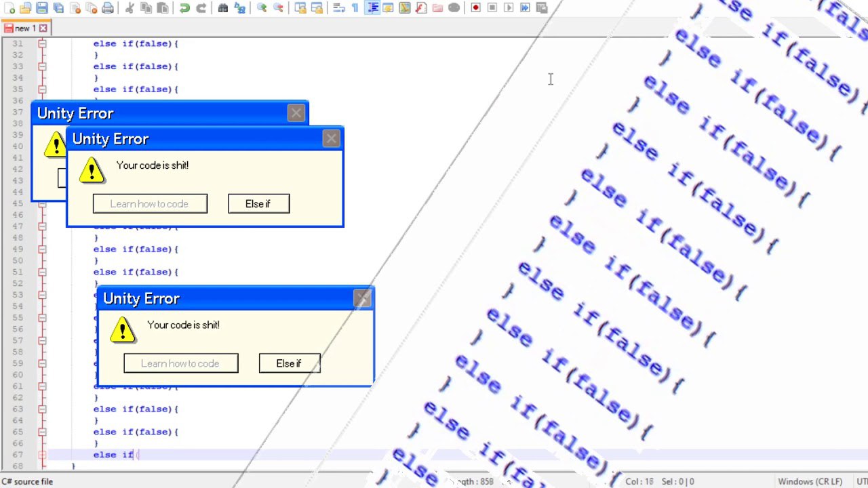This screenshot has height=488, width=868.
Task: Zoom in with the magnifier plus icon
Action: pos(261,8)
